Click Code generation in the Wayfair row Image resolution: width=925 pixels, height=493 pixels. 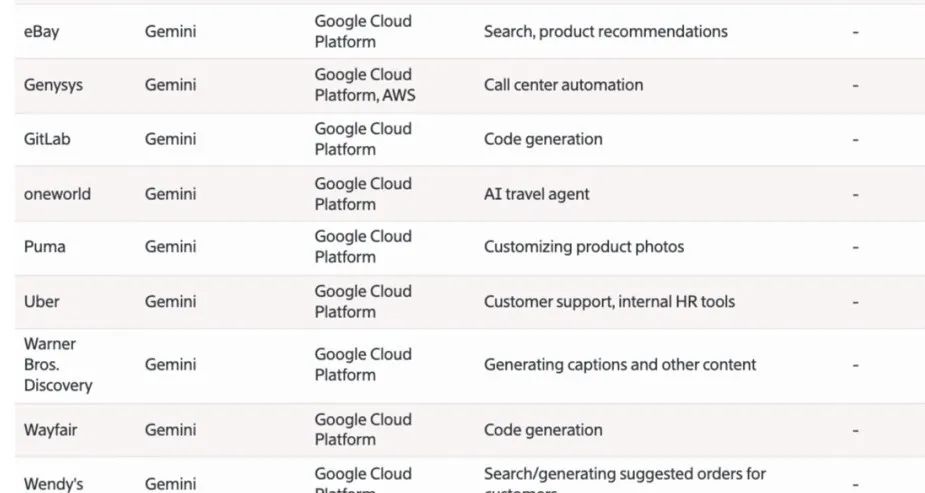(543, 430)
